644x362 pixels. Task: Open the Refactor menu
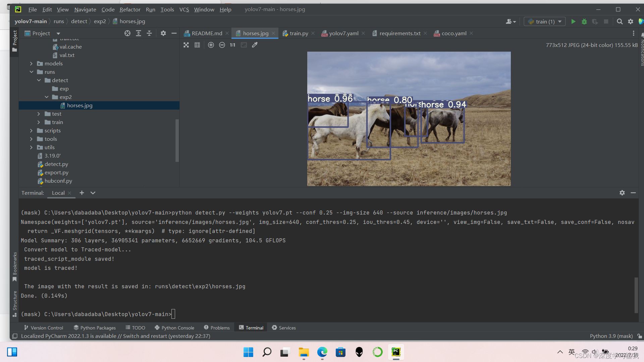tap(130, 9)
